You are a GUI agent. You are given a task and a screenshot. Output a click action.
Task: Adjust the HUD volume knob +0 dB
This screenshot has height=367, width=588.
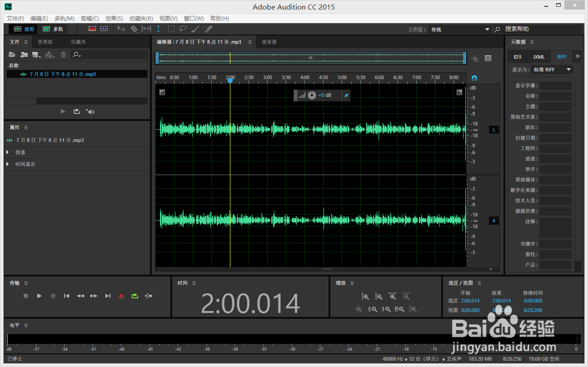pos(312,95)
